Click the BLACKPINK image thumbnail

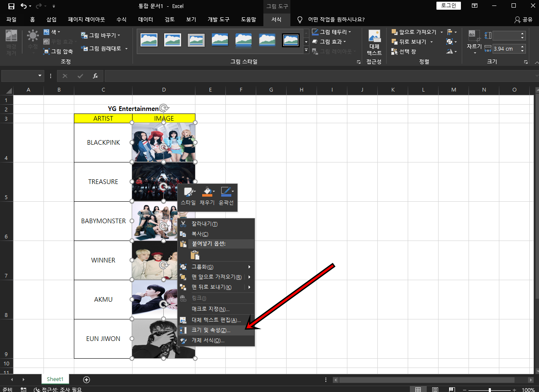[164, 143]
